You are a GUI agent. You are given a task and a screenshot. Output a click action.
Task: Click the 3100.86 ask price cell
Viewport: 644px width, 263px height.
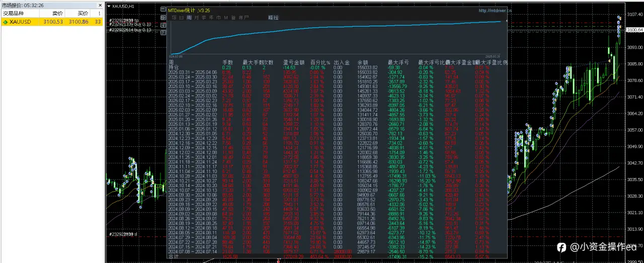(x=79, y=22)
